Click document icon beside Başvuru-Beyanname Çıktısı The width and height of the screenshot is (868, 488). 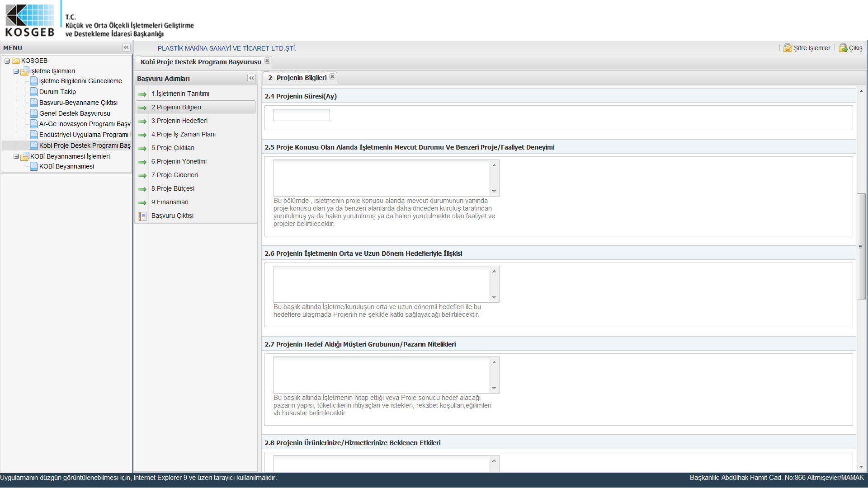point(34,103)
